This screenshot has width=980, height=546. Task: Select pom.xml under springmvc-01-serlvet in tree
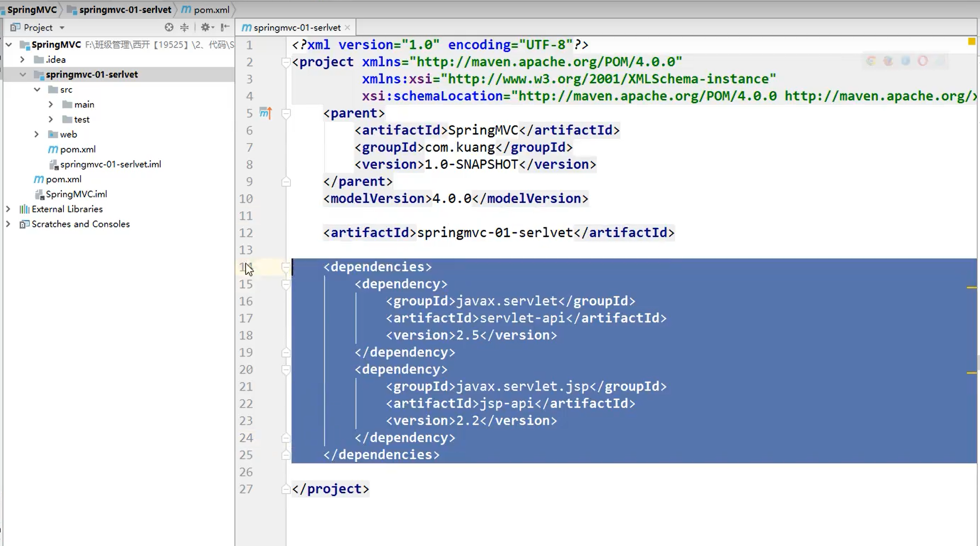[x=78, y=149]
